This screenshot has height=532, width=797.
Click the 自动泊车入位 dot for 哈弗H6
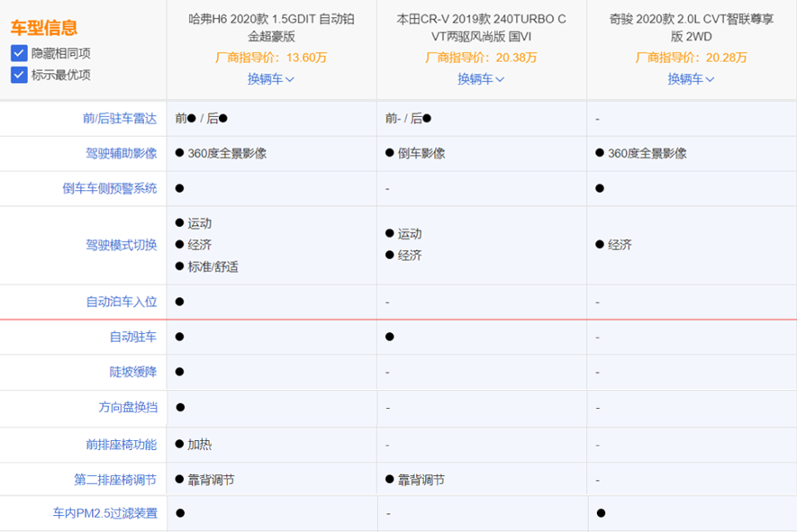coord(179,302)
